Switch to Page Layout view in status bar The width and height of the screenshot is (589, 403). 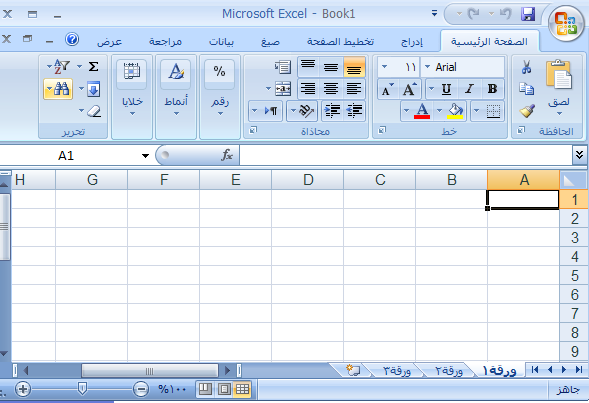224,389
